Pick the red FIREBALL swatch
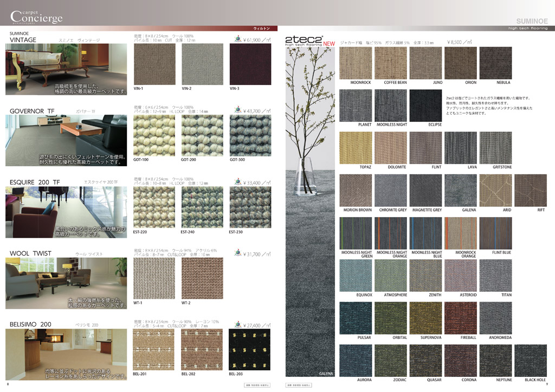Screen dimensions: 555x392 (x=461, y=318)
